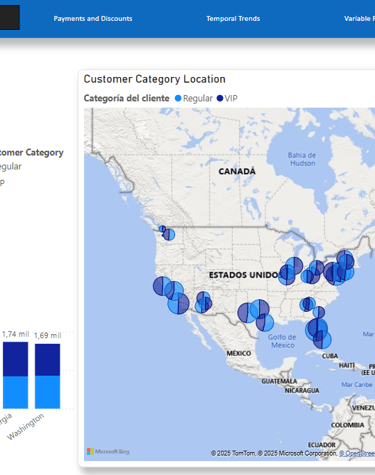
Task: Click the Mar Caribe map label
Action: 357,385
